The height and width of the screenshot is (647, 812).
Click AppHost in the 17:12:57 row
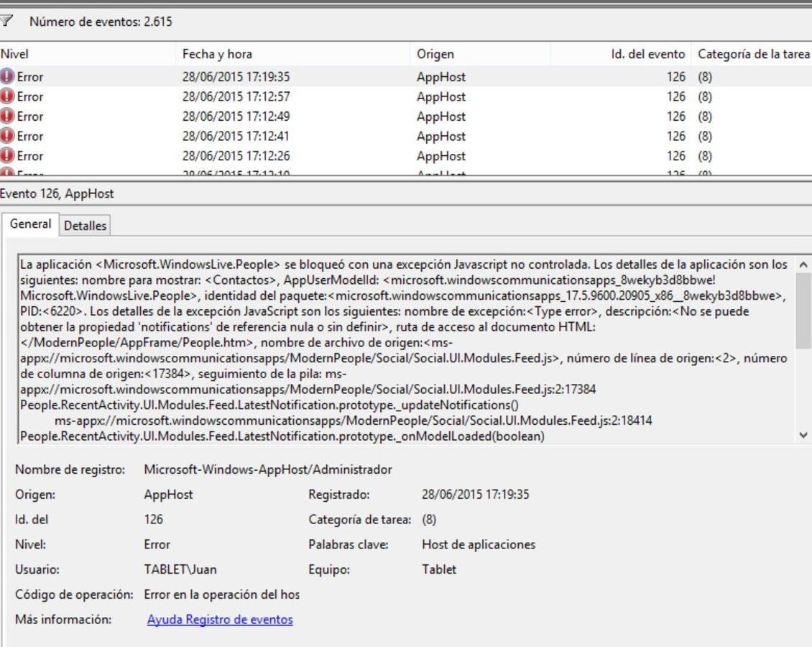point(441,97)
